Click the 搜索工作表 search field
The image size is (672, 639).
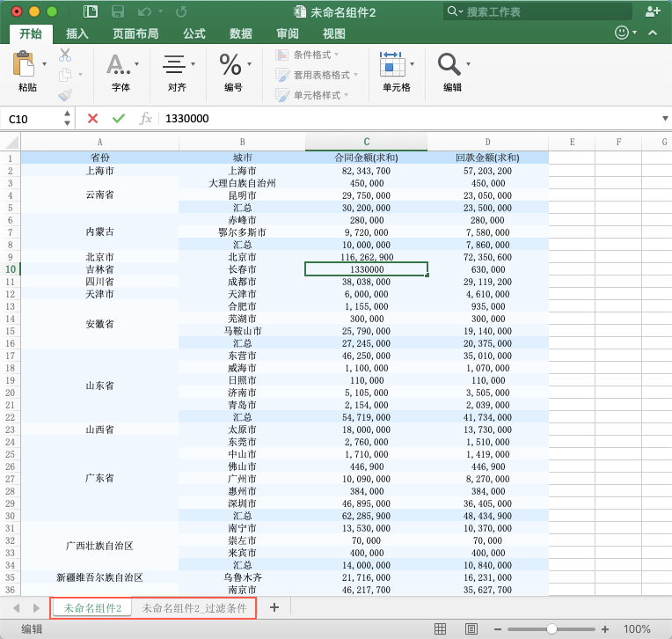coord(537,11)
